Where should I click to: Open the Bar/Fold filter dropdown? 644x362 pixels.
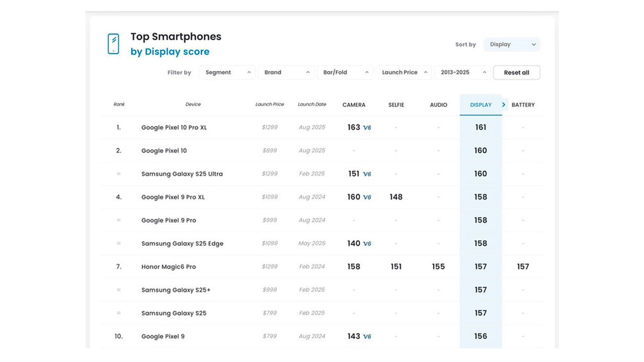coord(345,72)
